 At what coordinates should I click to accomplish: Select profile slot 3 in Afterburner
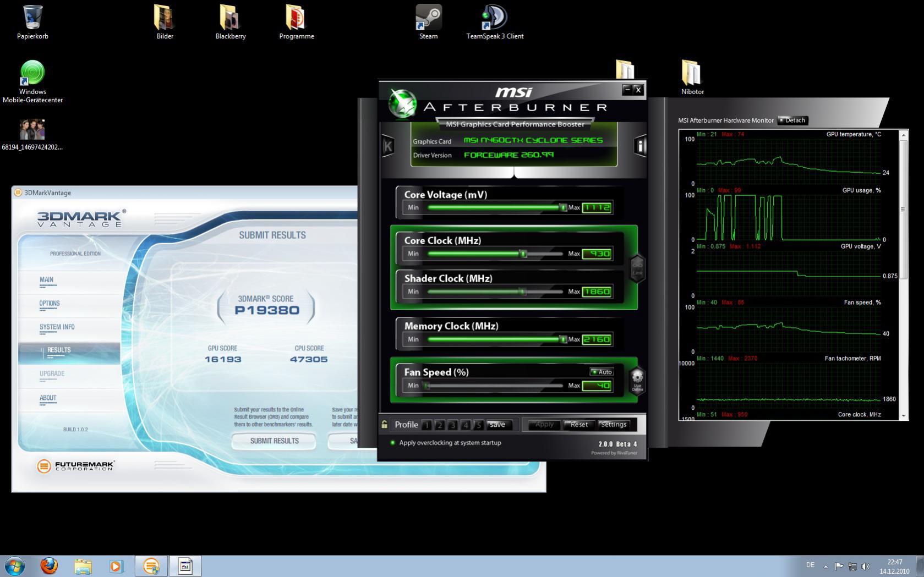pos(452,425)
